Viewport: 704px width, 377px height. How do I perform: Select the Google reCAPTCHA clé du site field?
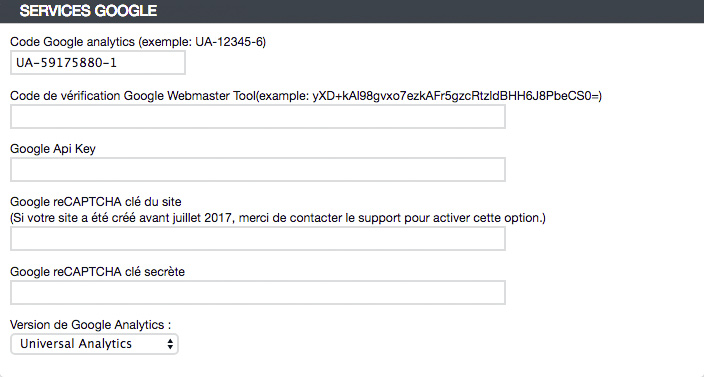(258, 238)
